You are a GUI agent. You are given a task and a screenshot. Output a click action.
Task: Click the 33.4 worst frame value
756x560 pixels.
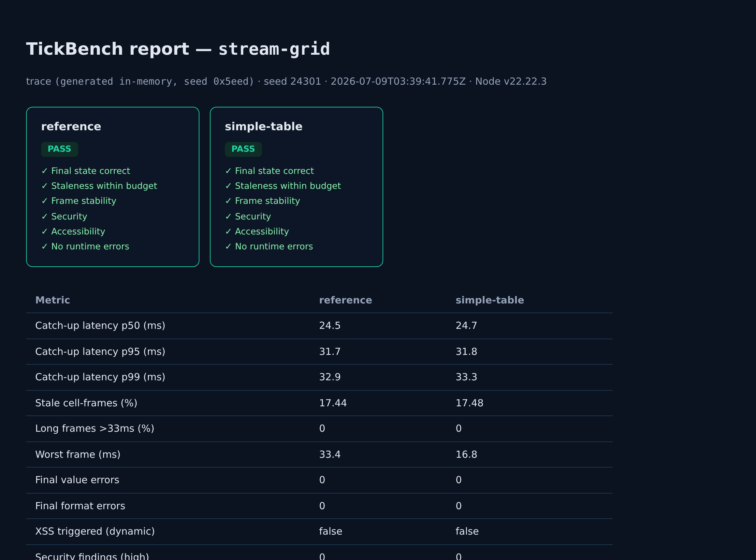coord(329,455)
